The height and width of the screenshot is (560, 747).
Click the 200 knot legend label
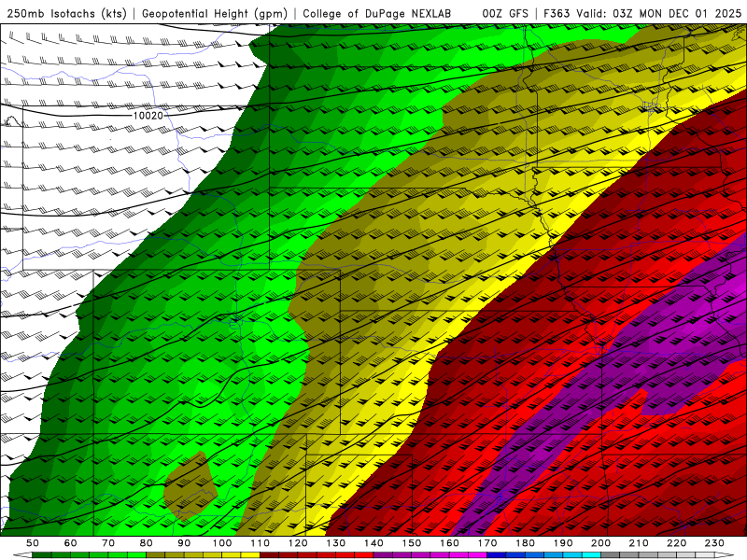pos(600,543)
